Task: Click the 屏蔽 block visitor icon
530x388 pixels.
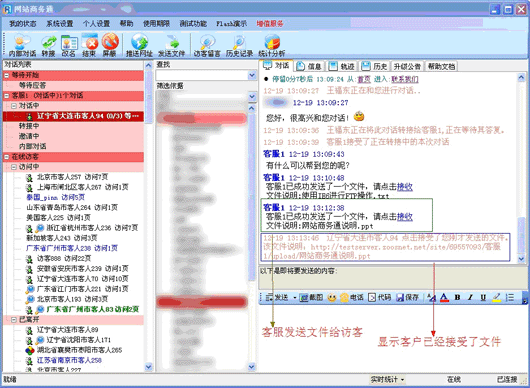Action: (110, 45)
